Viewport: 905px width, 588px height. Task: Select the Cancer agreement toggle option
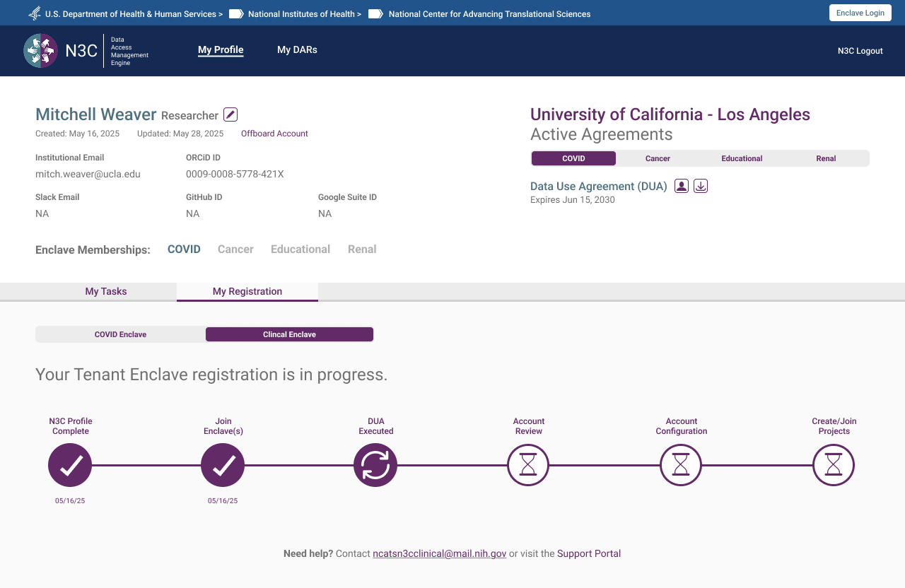click(x=658, y=158)
